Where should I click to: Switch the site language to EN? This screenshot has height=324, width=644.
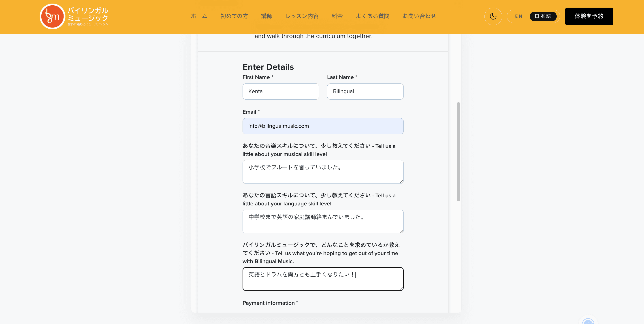point(519,16)
